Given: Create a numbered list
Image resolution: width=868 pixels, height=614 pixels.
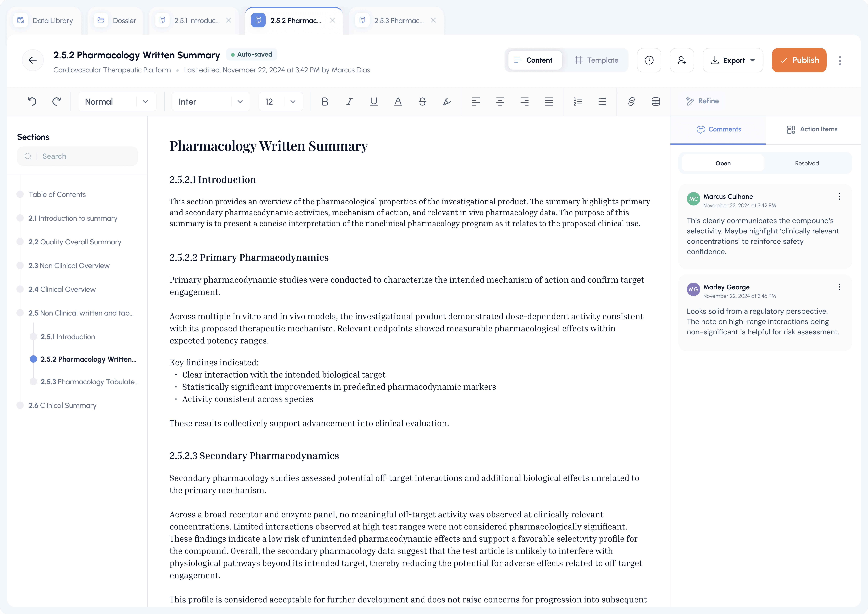Looking at the screenshot, I should [578, 101].
